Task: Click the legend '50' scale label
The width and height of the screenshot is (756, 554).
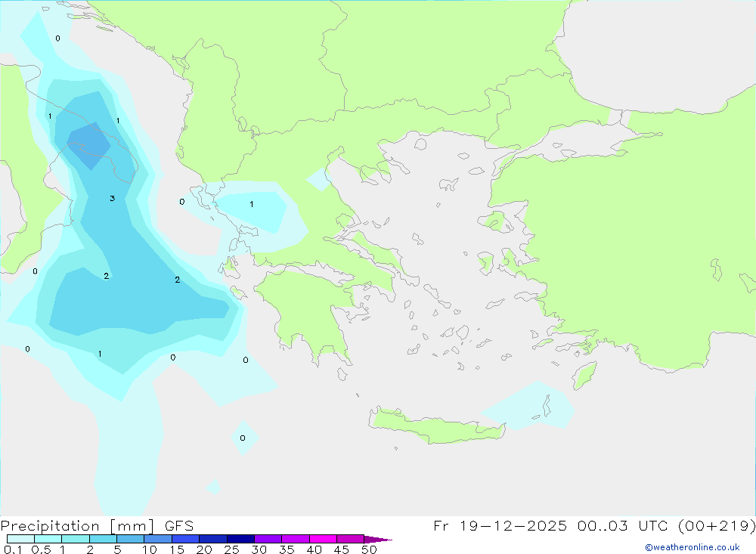Action: 369,549
